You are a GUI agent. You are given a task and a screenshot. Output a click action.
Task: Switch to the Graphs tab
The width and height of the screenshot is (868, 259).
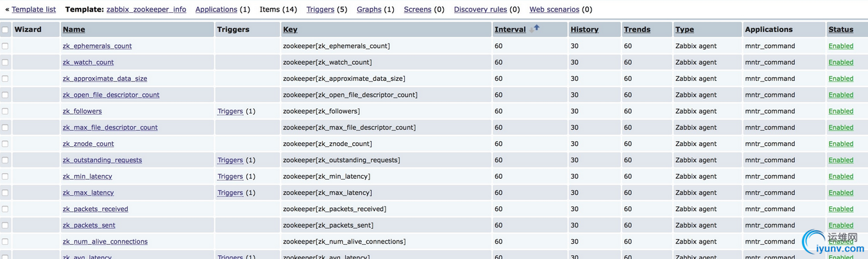click(369, 10)
